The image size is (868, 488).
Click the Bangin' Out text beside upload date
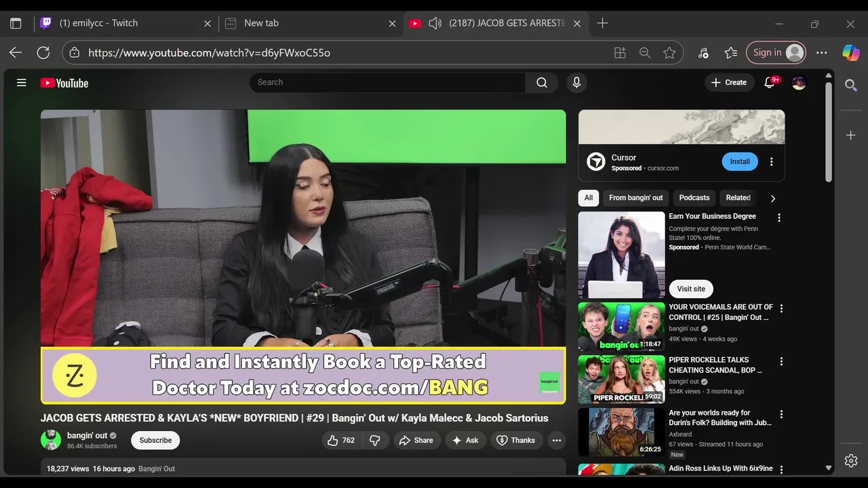pyautogui.click(x=157, y=469)
